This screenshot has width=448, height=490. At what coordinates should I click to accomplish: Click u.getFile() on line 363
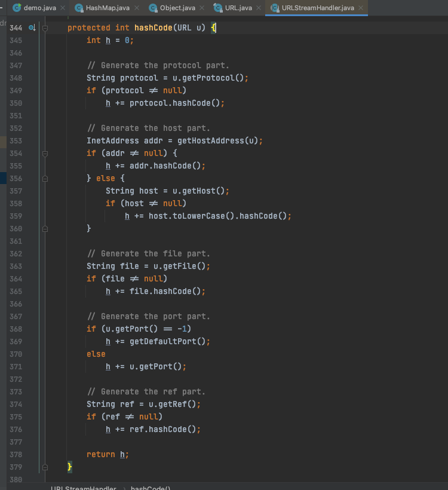click(179, 266)
